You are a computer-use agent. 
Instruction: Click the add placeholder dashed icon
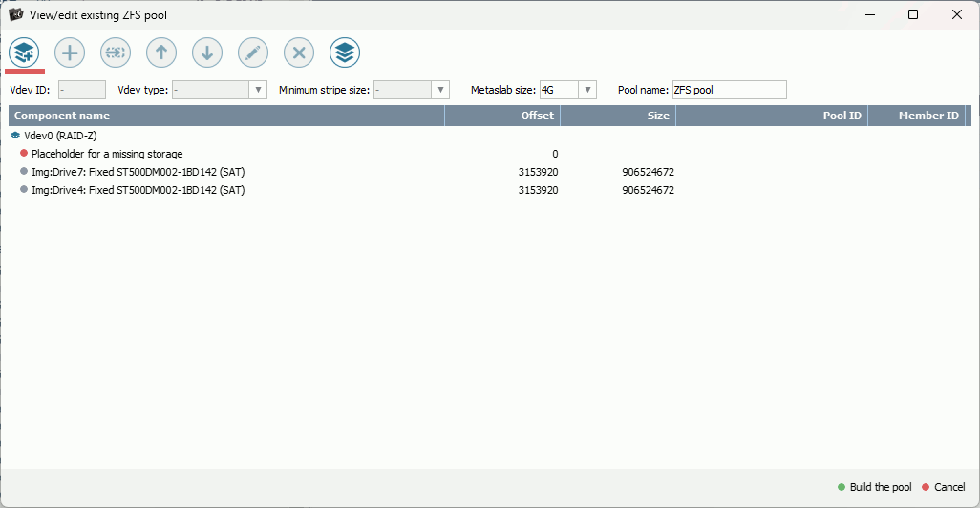coord(116,53)
